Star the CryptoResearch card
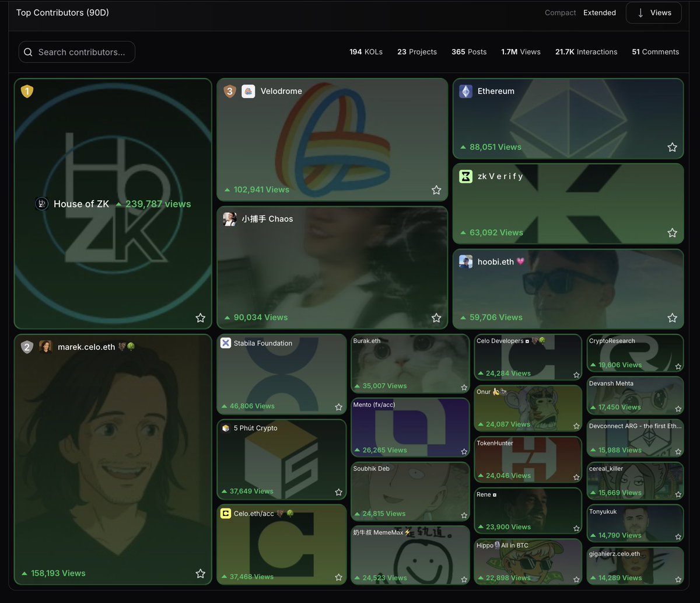700x603 pixels. tap(678, 366)
